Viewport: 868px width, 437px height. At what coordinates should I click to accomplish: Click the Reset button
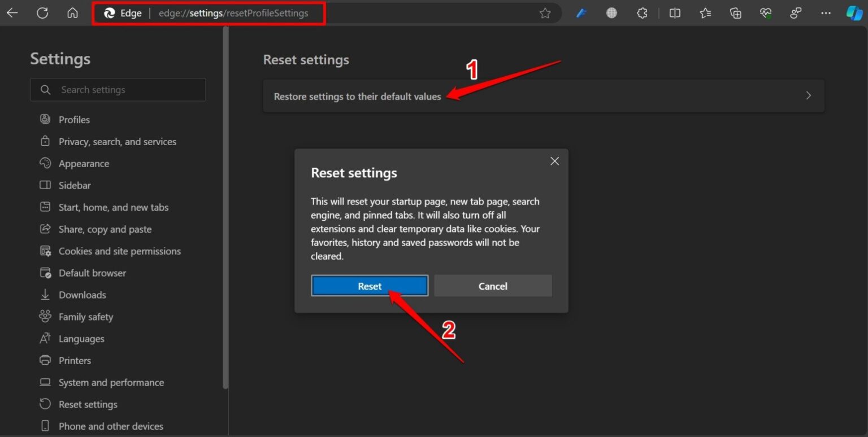click(370, 286)
